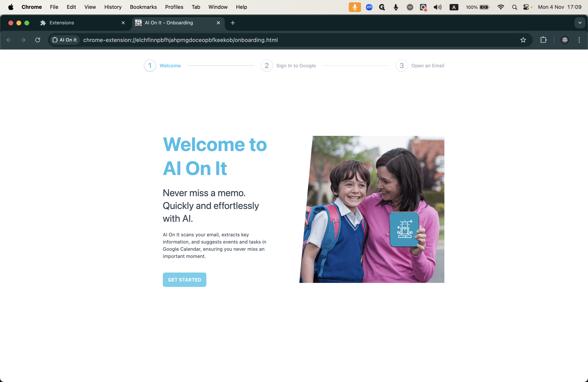
Task: Click the Open an Email label
Action: pos(428,66)
